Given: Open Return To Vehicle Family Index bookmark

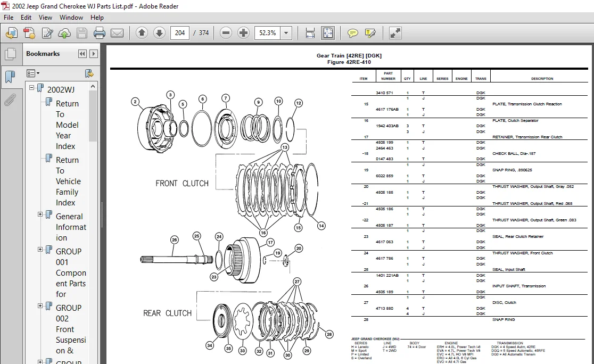Looking at the screenshot, I should click(x=68, y=181).
